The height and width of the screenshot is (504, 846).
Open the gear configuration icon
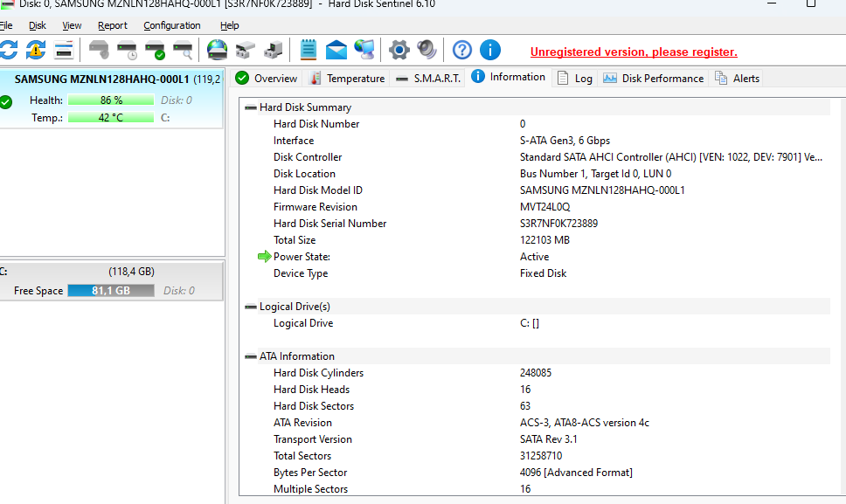coord(399,50)
